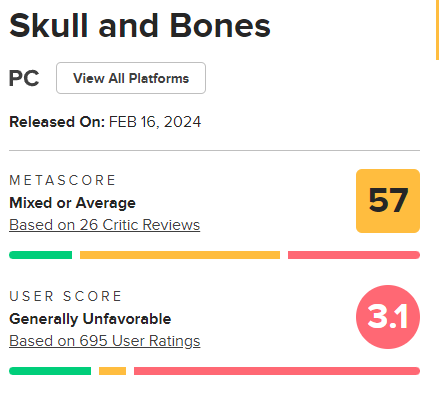Click the Generally Unfavorable verdict text
The height and width of the screenshot is (397, 439).
point(90,319)
